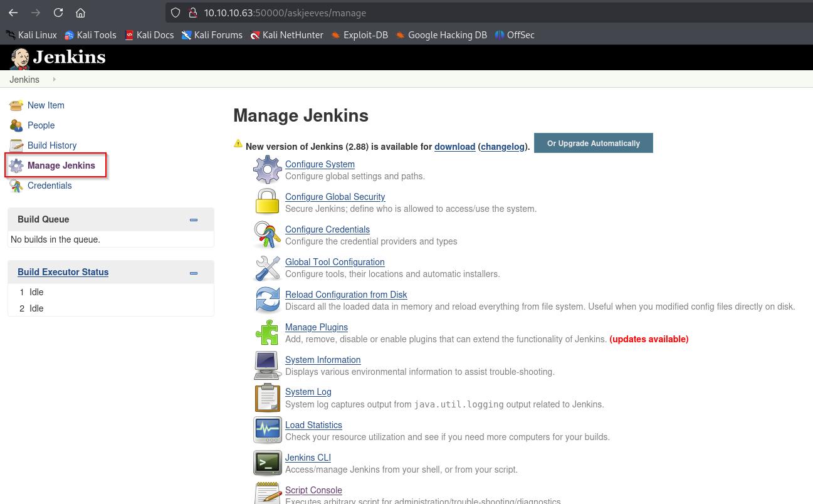The height and width of the screenshot is (504, 813).
Task: Open Build History from the sidebar
Action: tap(51, 145)
